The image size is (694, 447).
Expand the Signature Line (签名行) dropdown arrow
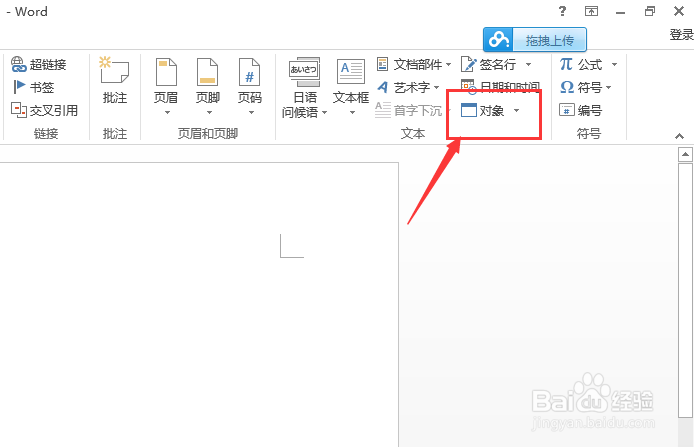point(528,65)
